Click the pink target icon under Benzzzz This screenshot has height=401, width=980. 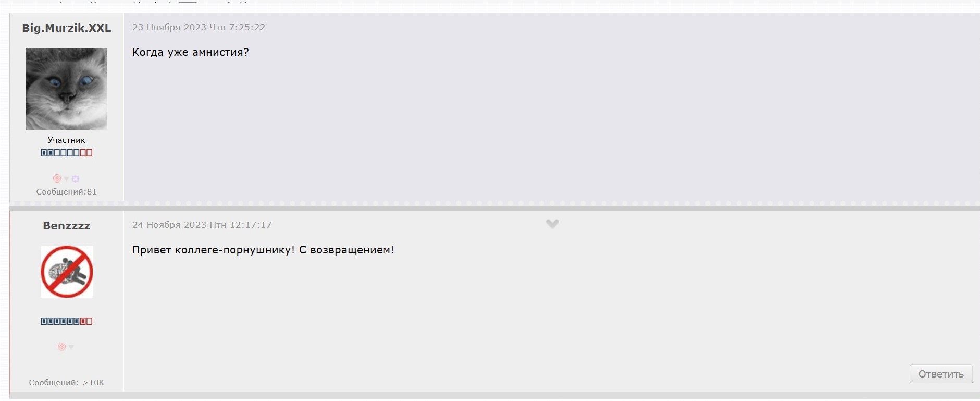click(x=61, y=347)
